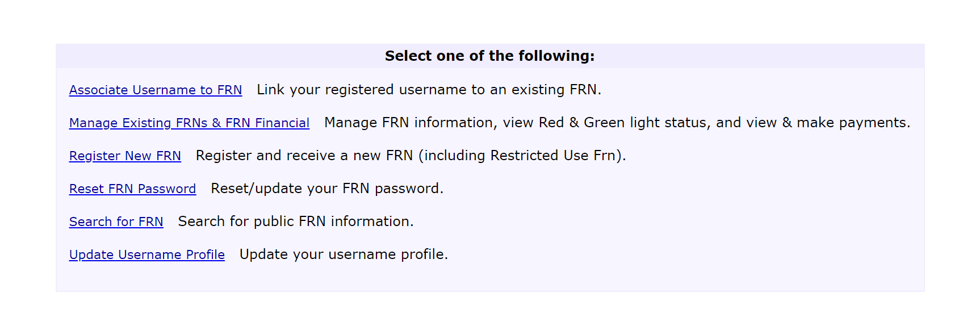Select the Update Username Profile link
Screen dimensions: 980x330
pos(146,255)
